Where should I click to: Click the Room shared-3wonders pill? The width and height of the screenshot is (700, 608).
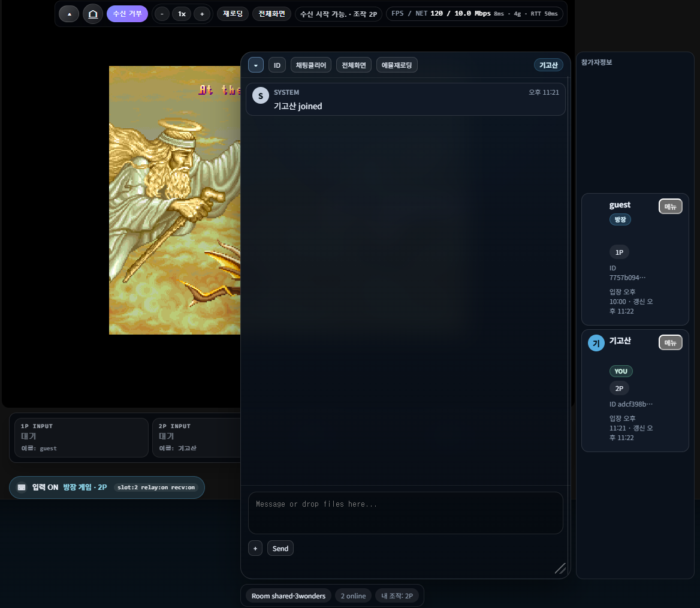pos(288,596)
